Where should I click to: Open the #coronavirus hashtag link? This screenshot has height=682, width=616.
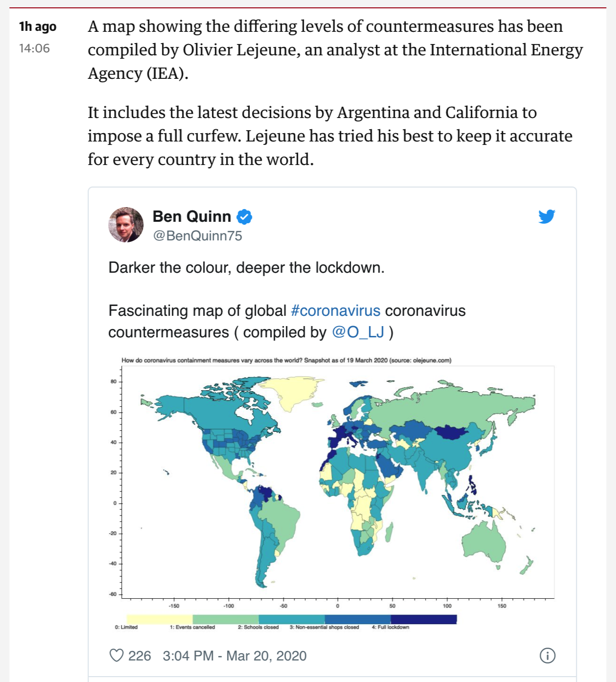click(x=336, y=310)
